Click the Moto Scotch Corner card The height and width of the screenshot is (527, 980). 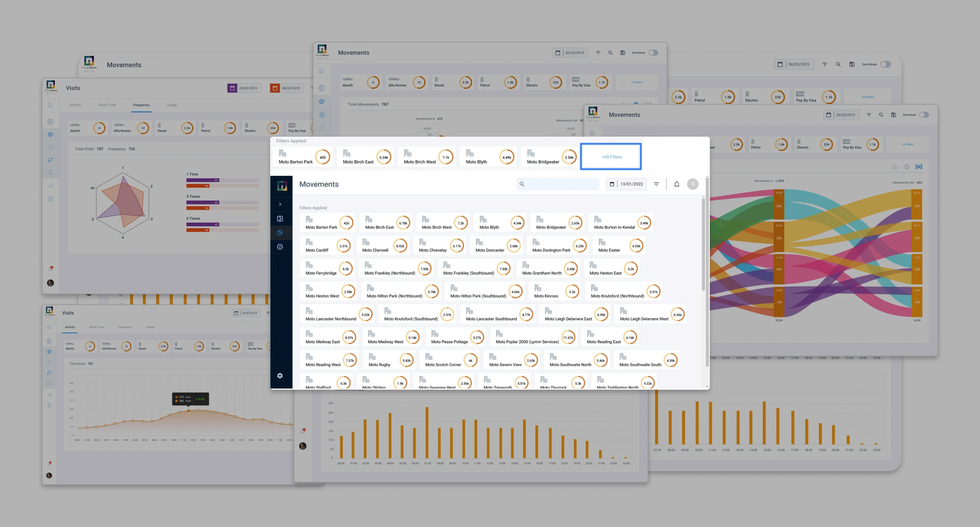pyautogui.click(x=450, y=360)
